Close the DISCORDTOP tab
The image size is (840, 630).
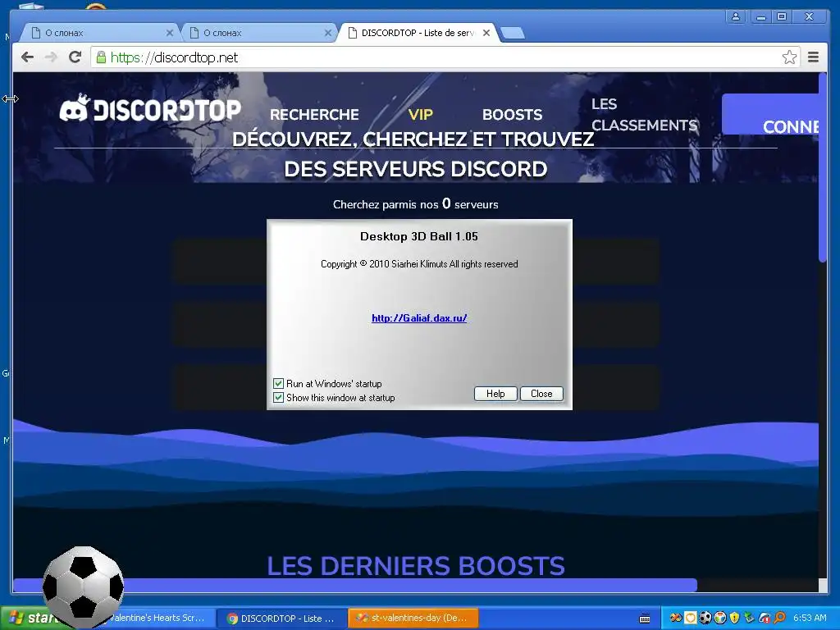coord(486,33)
